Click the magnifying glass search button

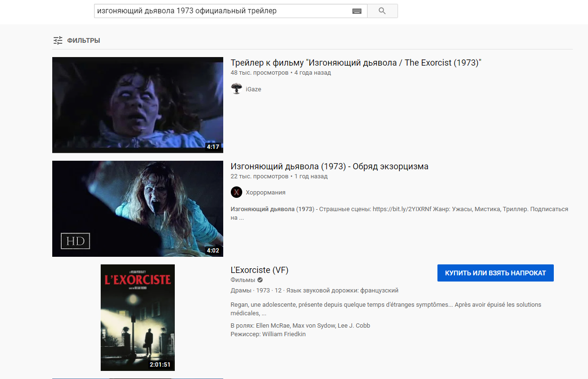[382, 11]
